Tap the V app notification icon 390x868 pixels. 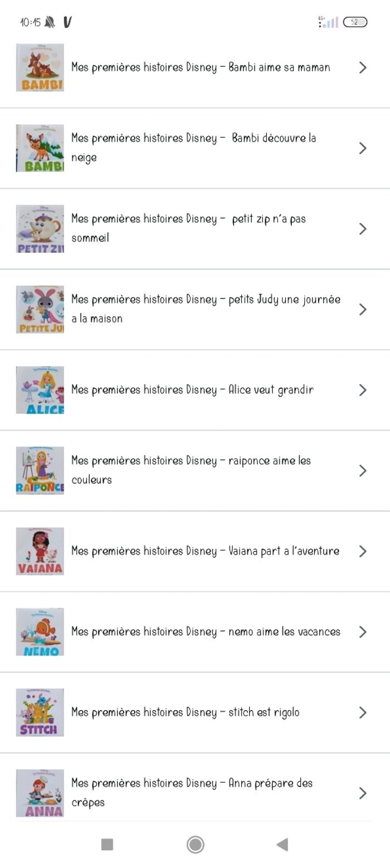coord(67,22)
